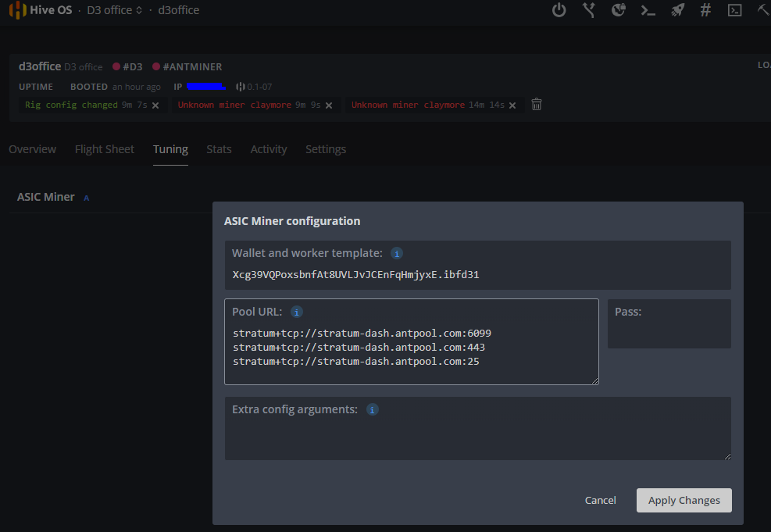The image size is (771, 532).
Task: Show info for Pool URL field
Action: point(297,312)
